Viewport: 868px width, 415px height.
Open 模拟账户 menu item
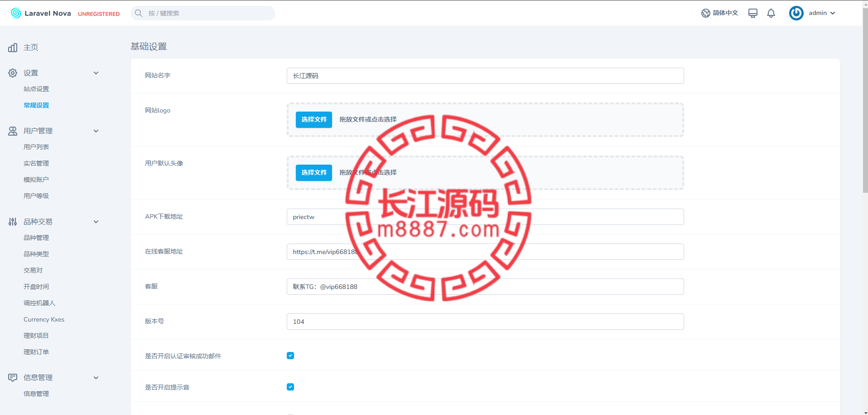(x=36, y=180)
